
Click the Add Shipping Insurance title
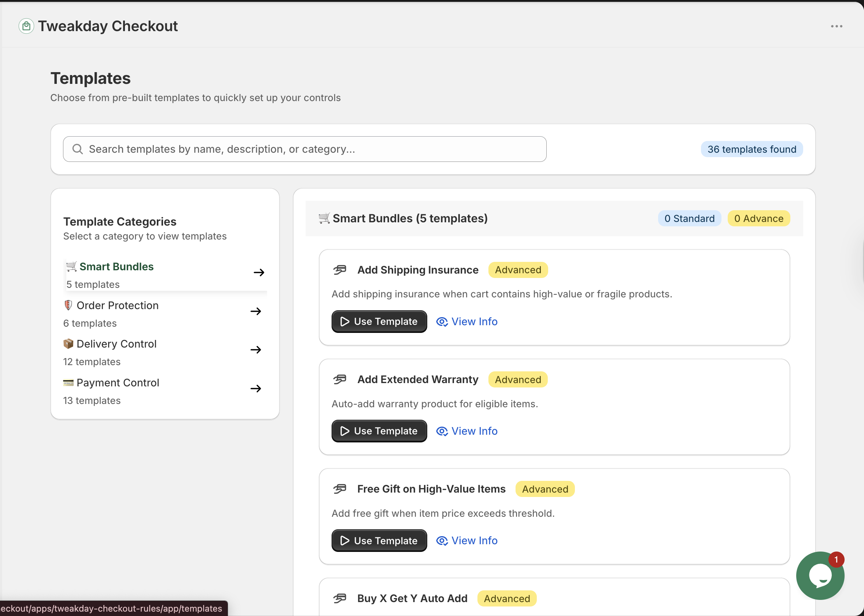[418, 270]
